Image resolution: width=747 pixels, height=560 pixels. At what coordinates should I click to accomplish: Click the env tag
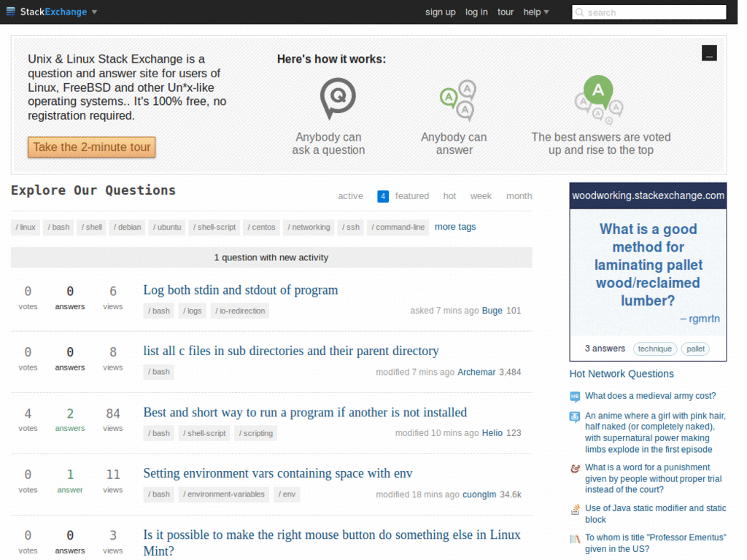point(287,494)
